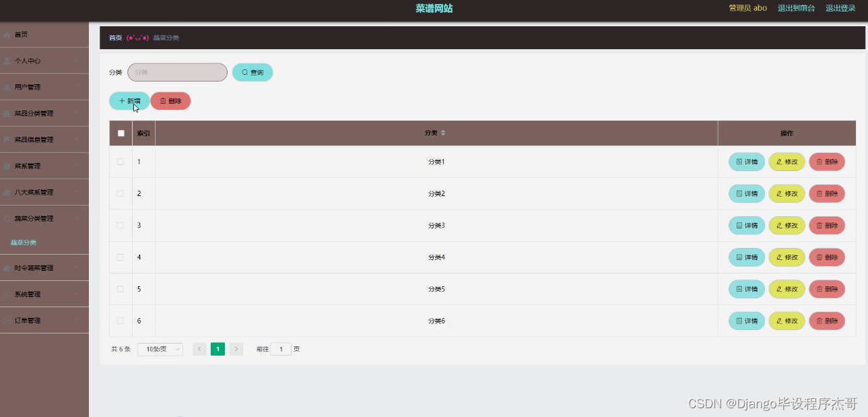Screen dimensions: 868x417
Task: Open 详情 for row 分类4
Action: pos(747,257)
